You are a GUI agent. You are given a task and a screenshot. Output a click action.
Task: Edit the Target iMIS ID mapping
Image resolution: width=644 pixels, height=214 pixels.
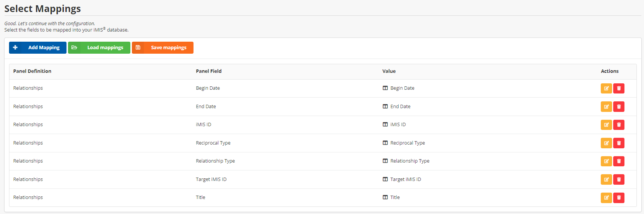[606, 179]
